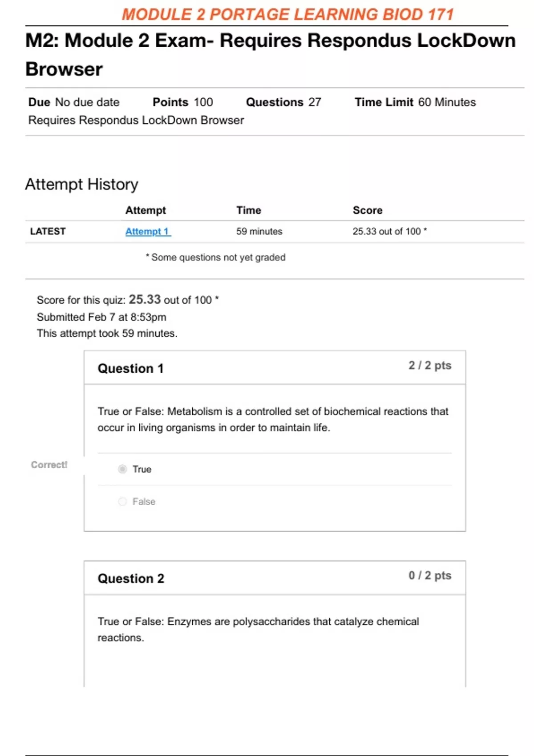Click the Score column header

pyautogui.click(x=367, y=210)
